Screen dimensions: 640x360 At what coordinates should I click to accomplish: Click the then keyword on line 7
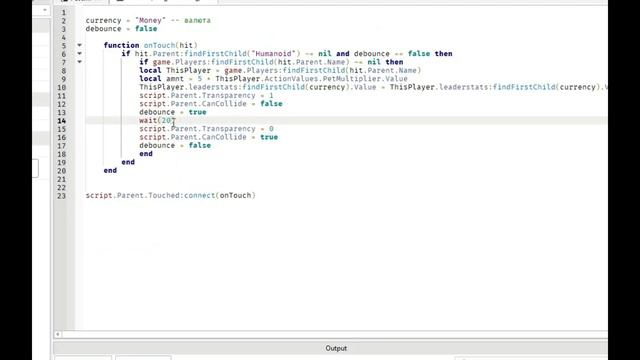tap(394, 62)
